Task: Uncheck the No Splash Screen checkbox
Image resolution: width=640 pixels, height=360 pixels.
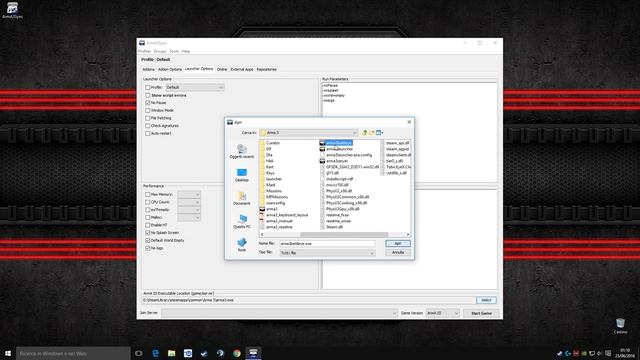Action: pyautogui.click(x=148, y=233)
